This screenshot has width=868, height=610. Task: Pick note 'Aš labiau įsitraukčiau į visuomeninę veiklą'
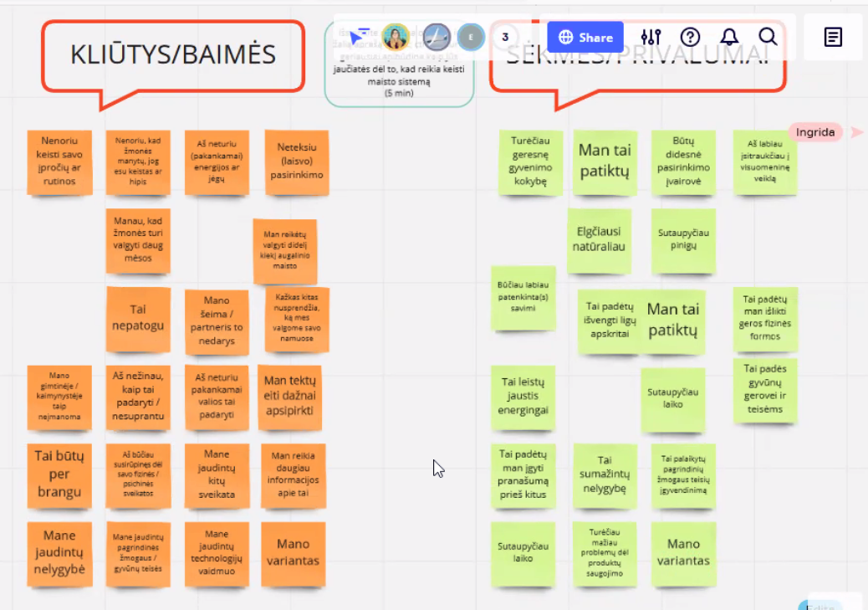pyautogui.click(x=765, y=161)
